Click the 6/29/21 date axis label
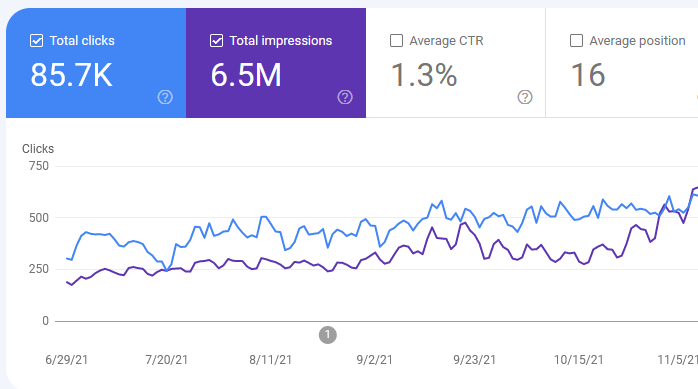The width and height of the screenshot is (698, 389). tap(67, 360)
